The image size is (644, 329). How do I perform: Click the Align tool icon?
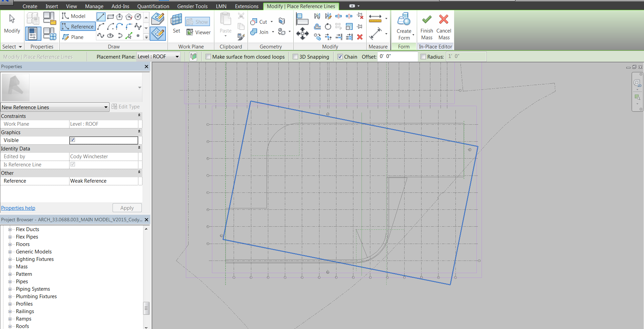click(x=302, y=19)
